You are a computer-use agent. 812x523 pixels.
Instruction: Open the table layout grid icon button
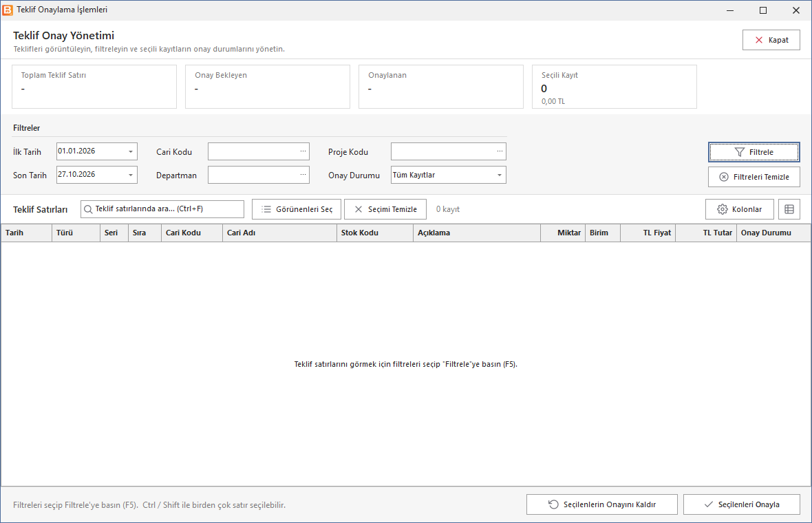(789, 209)
